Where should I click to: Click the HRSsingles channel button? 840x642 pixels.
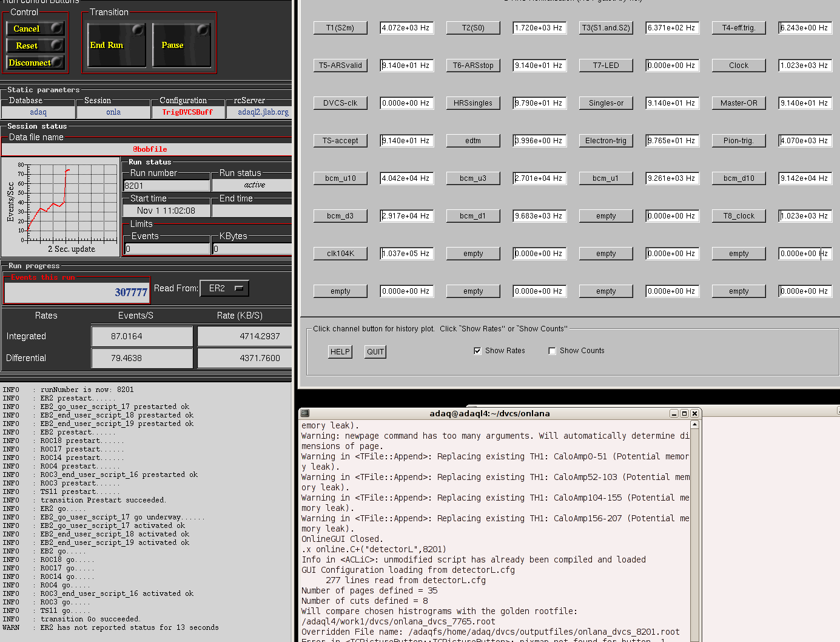pos(473,103)
